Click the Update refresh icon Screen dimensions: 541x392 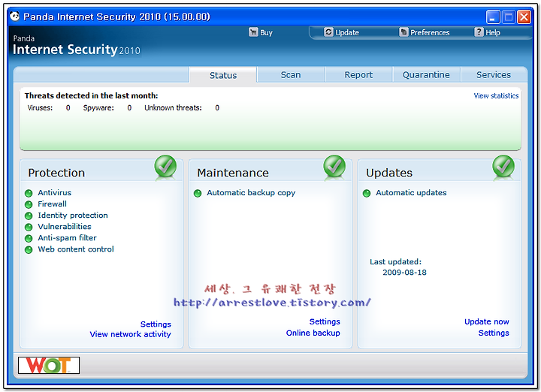point(328,32)
